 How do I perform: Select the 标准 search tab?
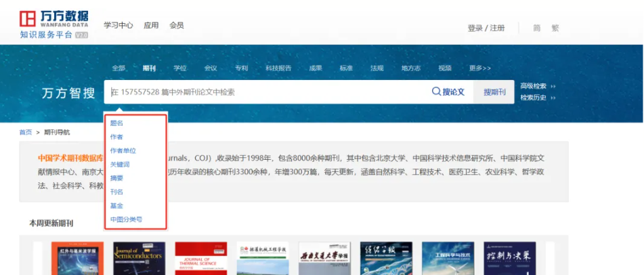click(x=346, y=68)
